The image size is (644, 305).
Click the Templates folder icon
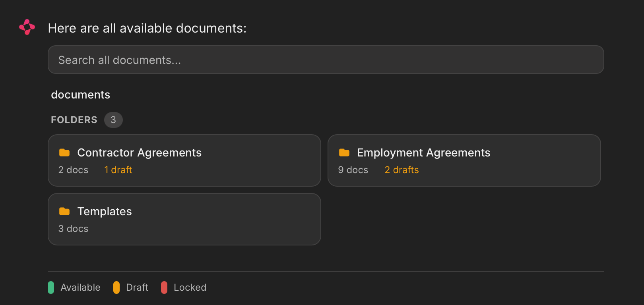click(x=64, y=211)
